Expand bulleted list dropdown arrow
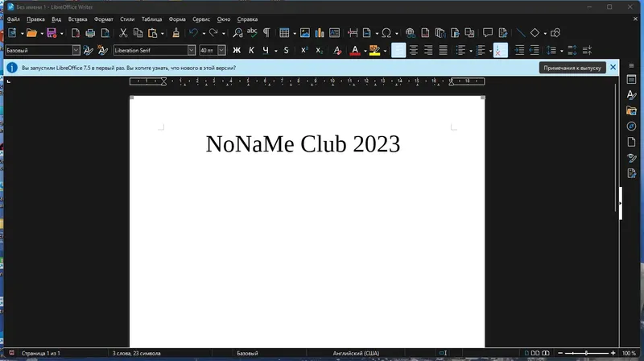The height and width of the screenshot is (361, 644). pos(470,51)
